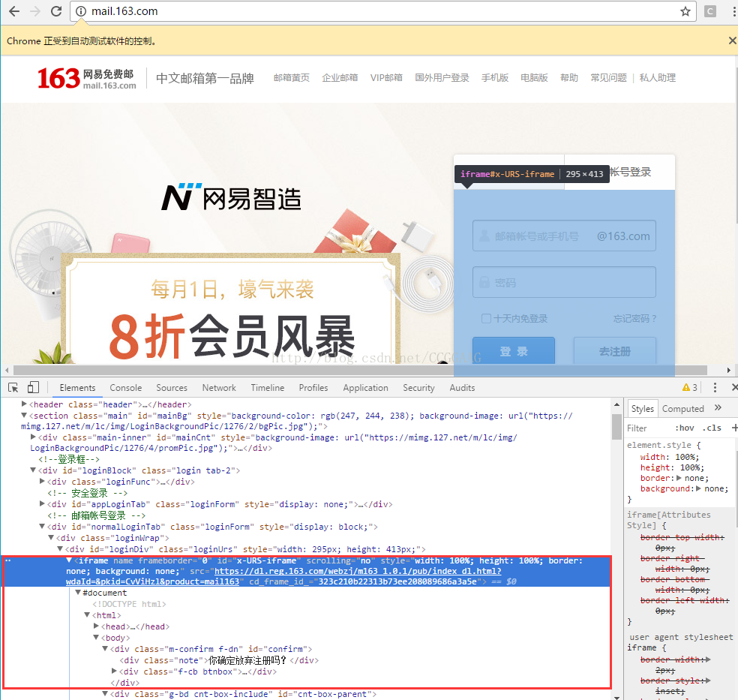
Task: Click the 去注册 register button
Action: point(615,350)
